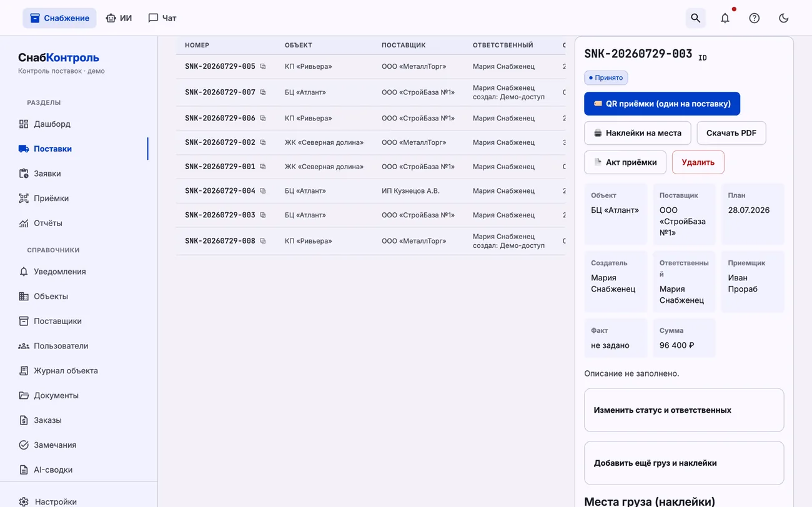Viewport: 812px width, 507px height.
Task: Click the red Удалить button
Action: click(698, 162)
